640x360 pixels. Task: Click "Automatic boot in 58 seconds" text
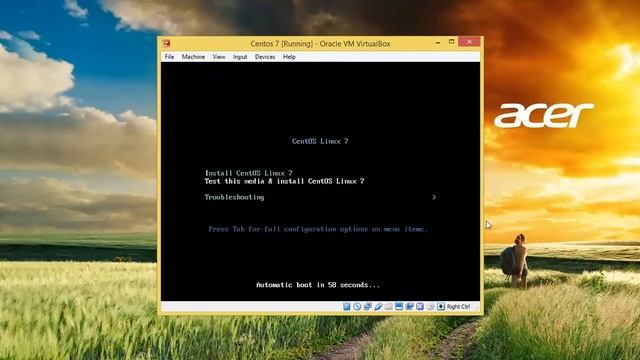pos(318,285)
